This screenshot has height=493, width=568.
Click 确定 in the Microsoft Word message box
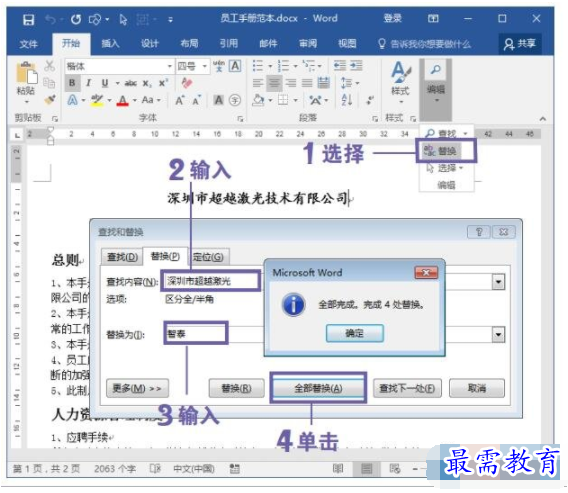[x=355, y=333]
